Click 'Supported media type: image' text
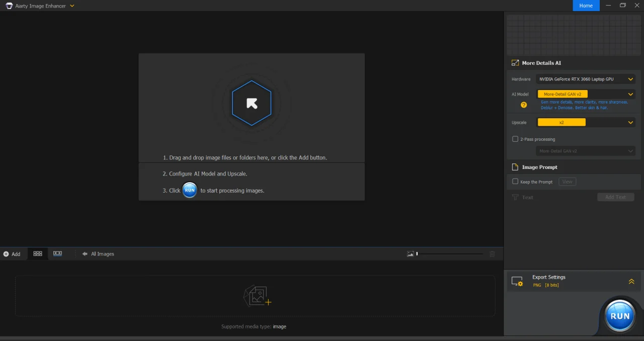Viewport: 644px width, 341px height. [254, 326]
